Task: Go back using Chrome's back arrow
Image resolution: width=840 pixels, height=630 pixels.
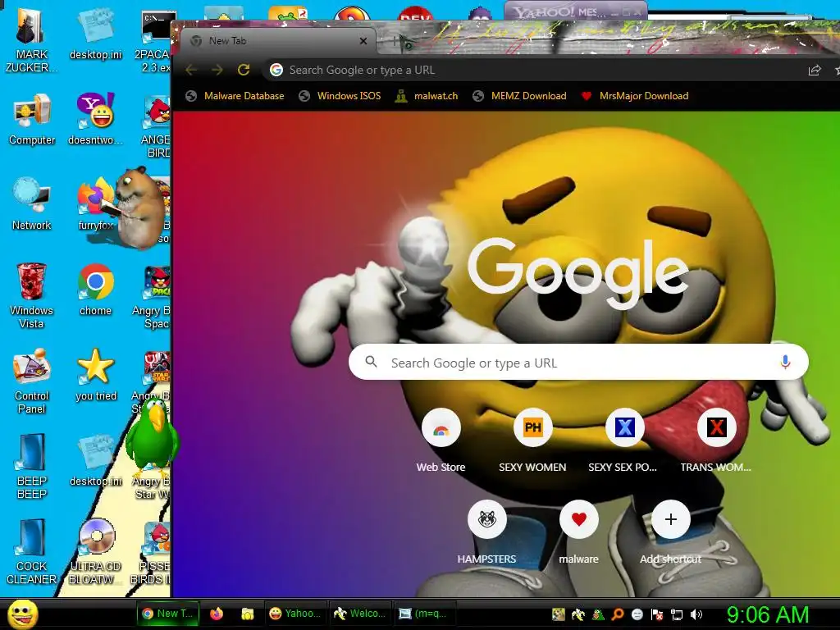Action: point(191,70)
